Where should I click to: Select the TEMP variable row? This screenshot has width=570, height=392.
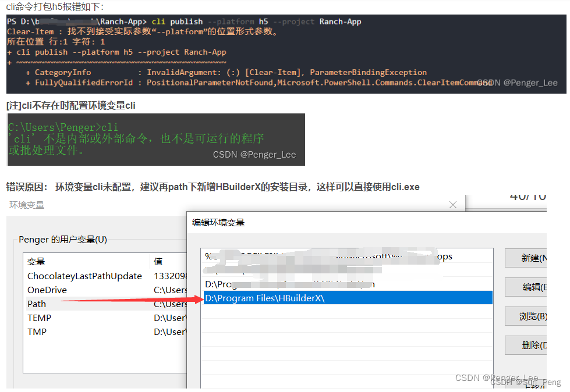[x=105, y=318]
